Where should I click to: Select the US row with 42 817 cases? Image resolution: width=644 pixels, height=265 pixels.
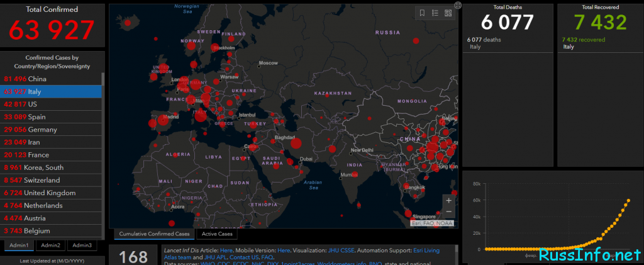coord(51,104)
